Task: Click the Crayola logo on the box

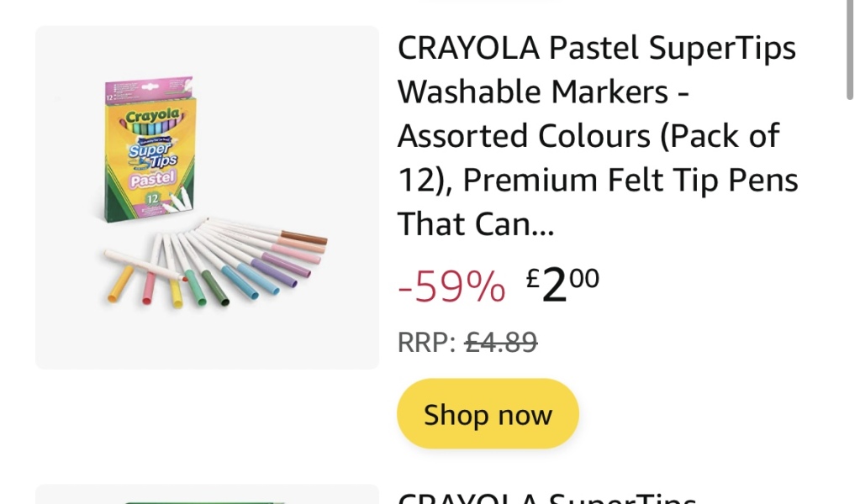Action: click(152, 114)
